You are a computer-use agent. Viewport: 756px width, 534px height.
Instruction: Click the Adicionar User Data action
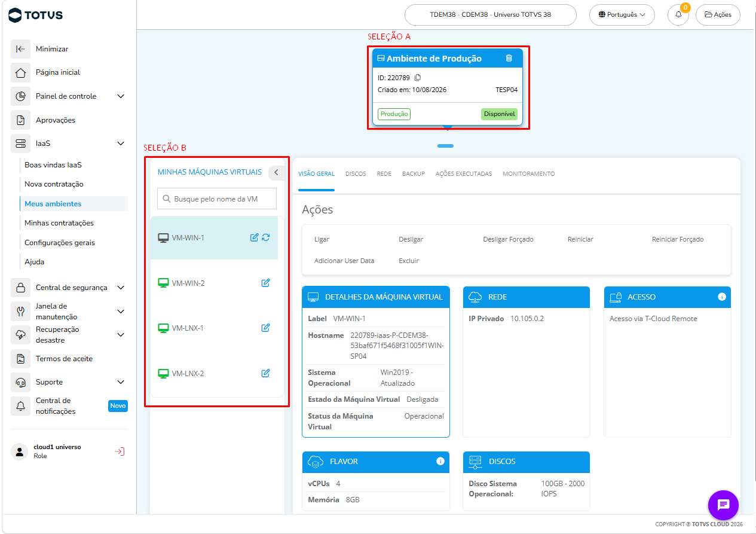[344, 261]
